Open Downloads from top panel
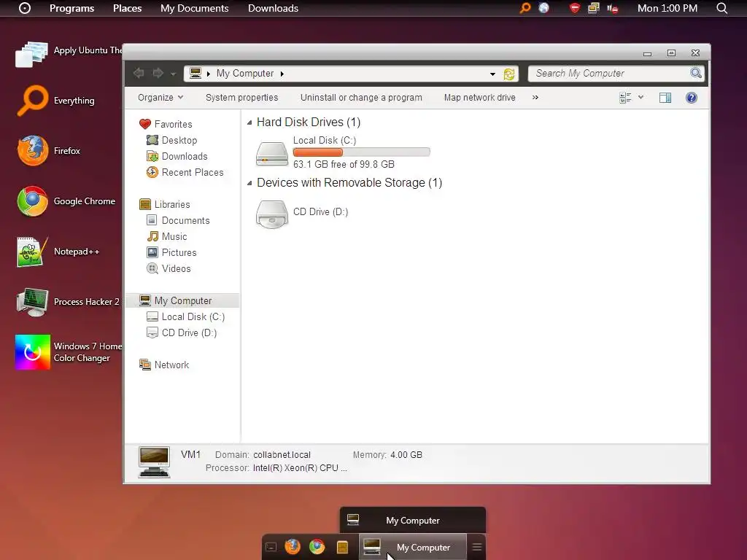This screenshot has height=560, width=747. pyautogui.click(x=273, y=8)
